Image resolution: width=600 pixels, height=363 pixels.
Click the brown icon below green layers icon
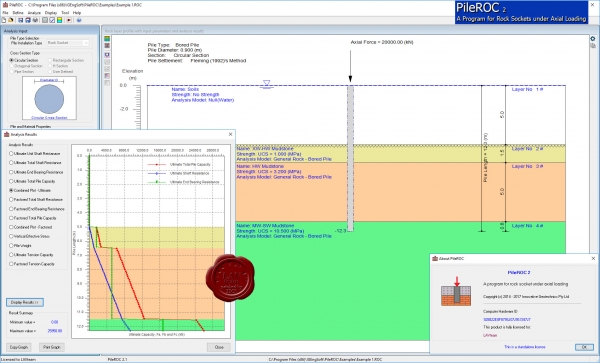click(x=107, y=46)
